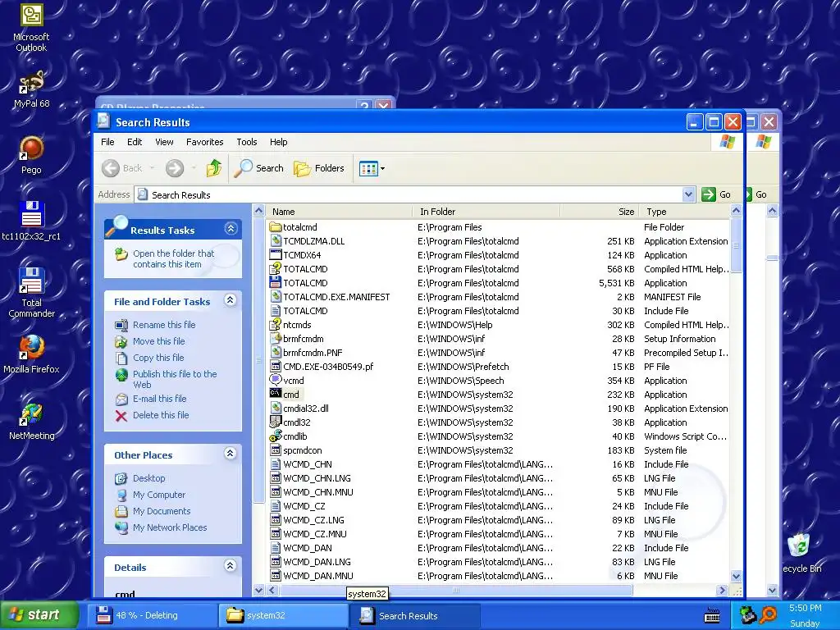Select TCMDLZMA.DLL file icon

pos(276,241)
